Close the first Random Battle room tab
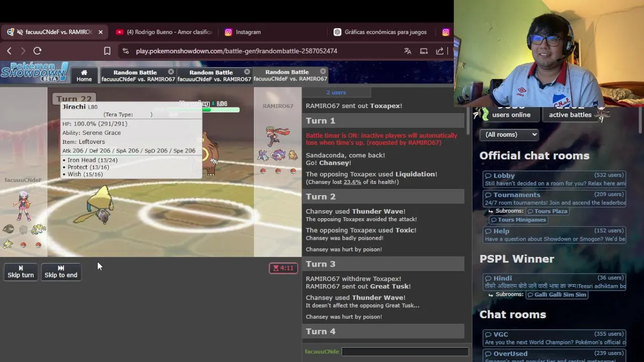 (x=171, y=72)
